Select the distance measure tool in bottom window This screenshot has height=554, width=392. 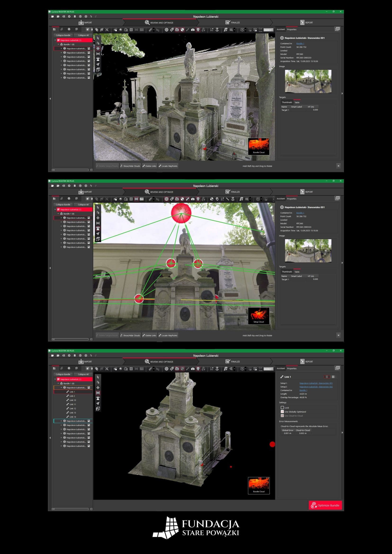98,393
